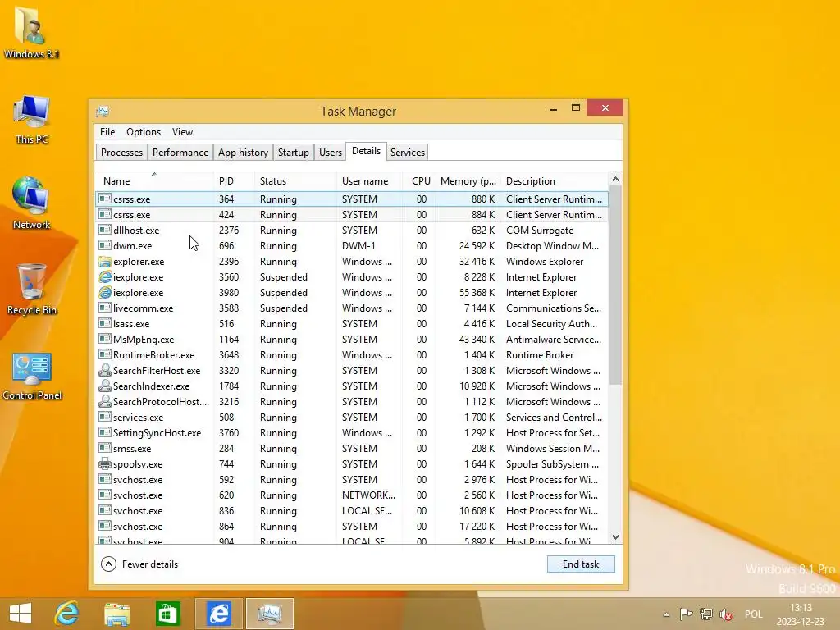840x630 pixels.
Task: Select the Recycle Bin desktop icon
Action: [32, 290]
